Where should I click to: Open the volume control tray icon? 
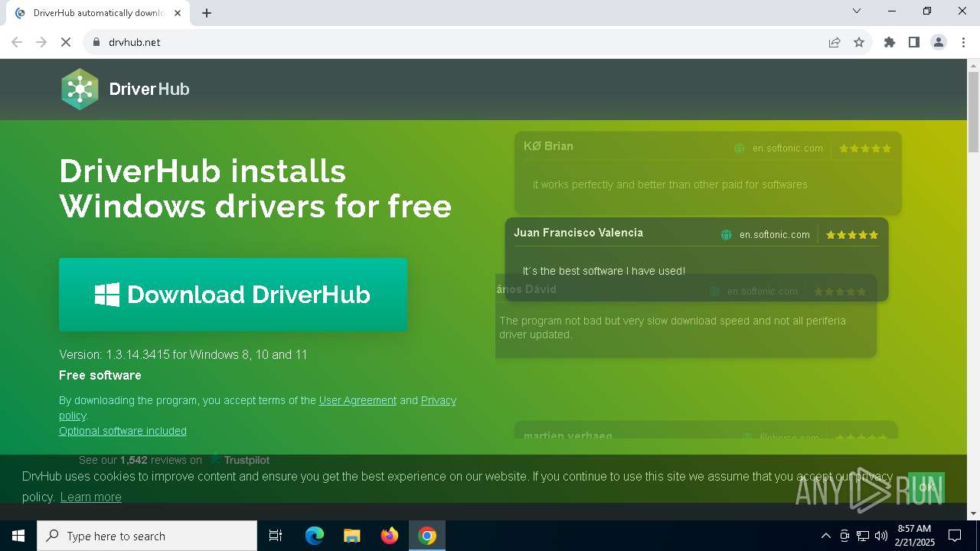(881, 536)
